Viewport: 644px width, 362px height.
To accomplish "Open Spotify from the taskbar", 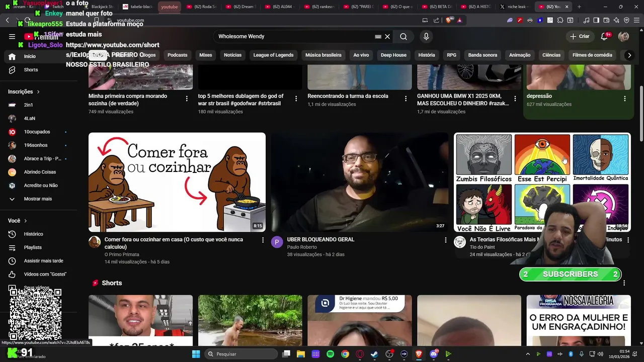I will (330, 354).
